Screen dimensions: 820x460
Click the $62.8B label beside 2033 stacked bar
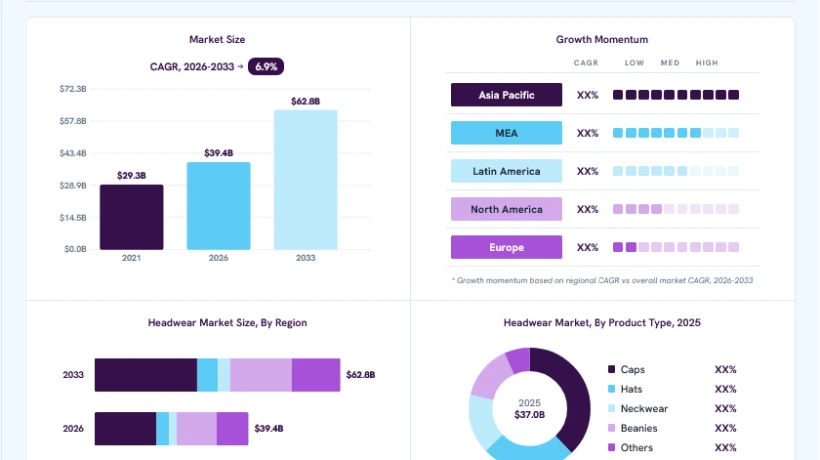360,375
